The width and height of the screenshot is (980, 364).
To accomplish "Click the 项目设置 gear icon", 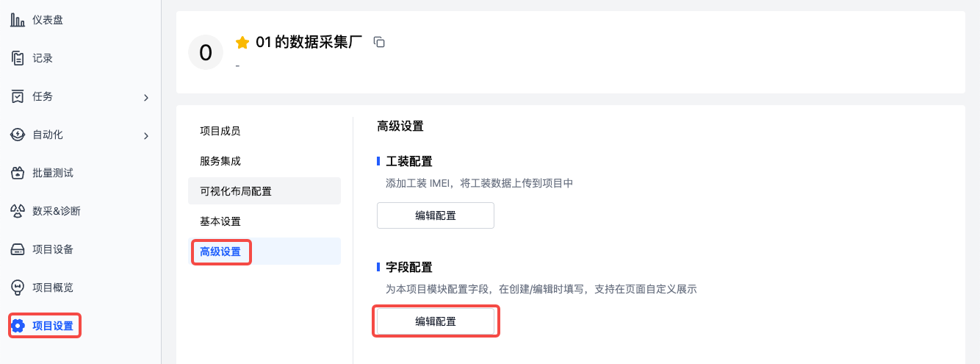I will 18,326.
